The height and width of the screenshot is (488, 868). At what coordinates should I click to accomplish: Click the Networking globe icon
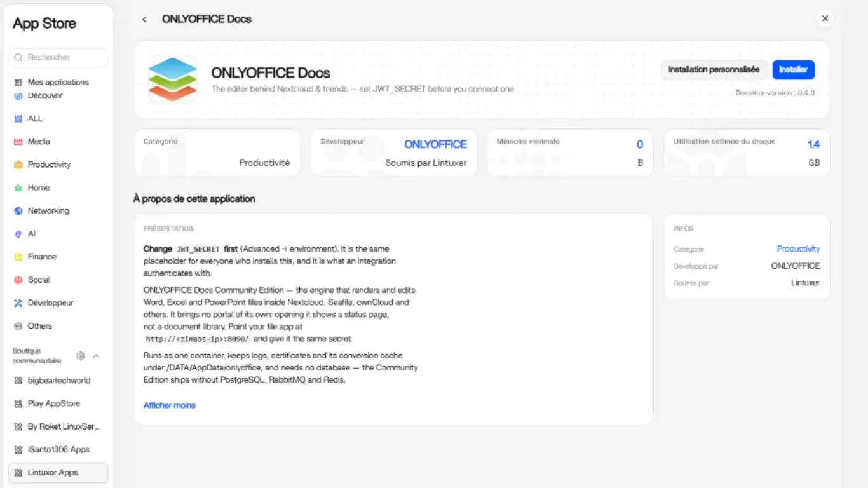18,211
